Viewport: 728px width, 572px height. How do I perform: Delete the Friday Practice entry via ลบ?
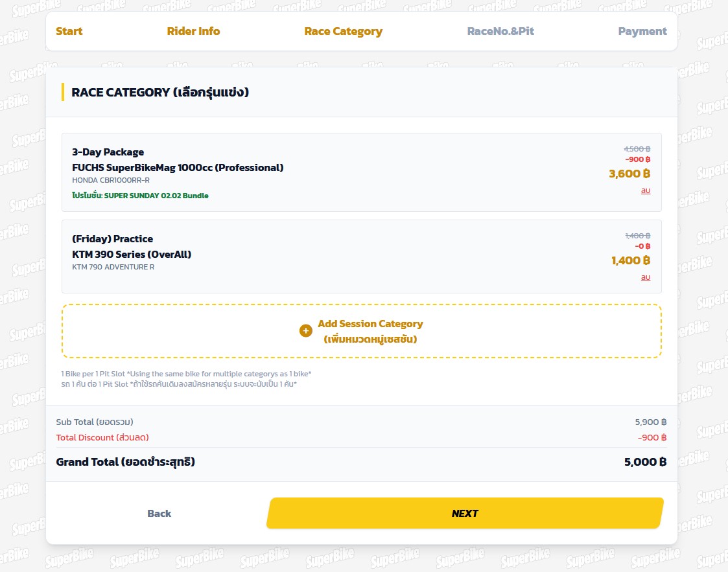click(x=645, y=277)
